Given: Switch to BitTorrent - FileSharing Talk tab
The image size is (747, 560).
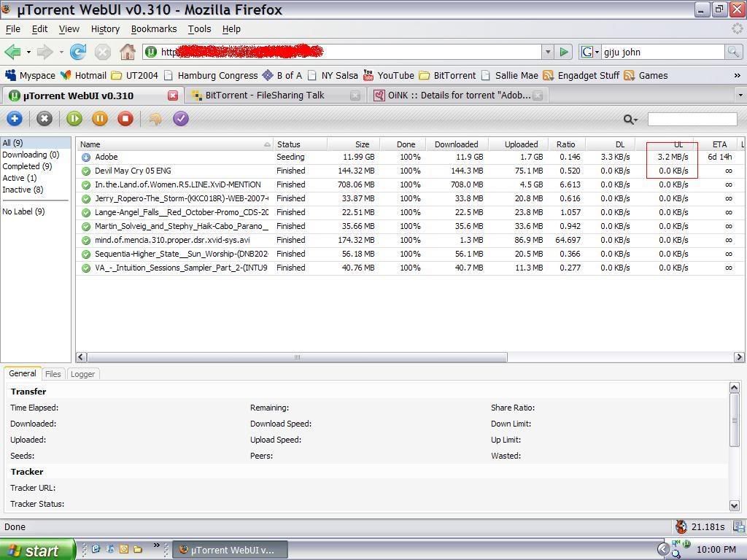Looking at the screenshot, I should tap(275, 96).
